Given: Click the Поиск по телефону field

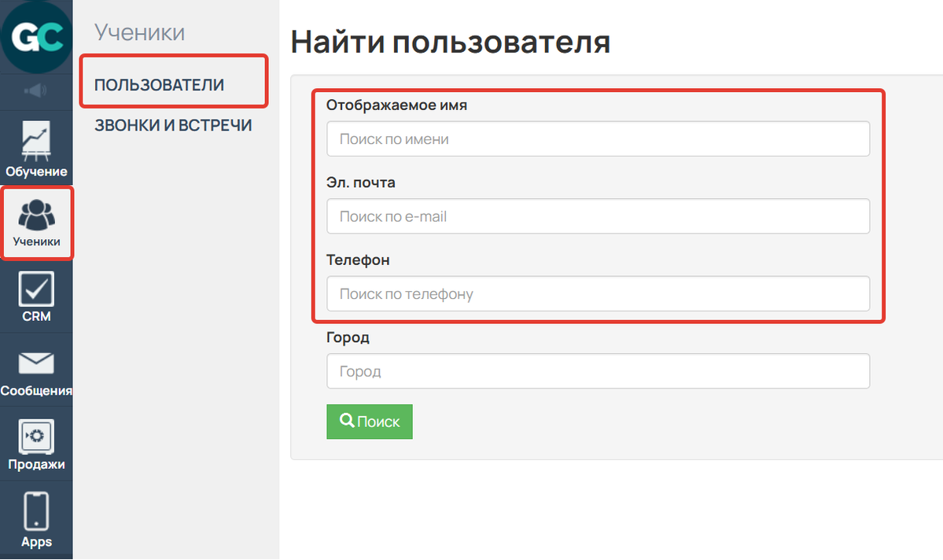Looking at the screenshot, I should [x=598, y=294].
